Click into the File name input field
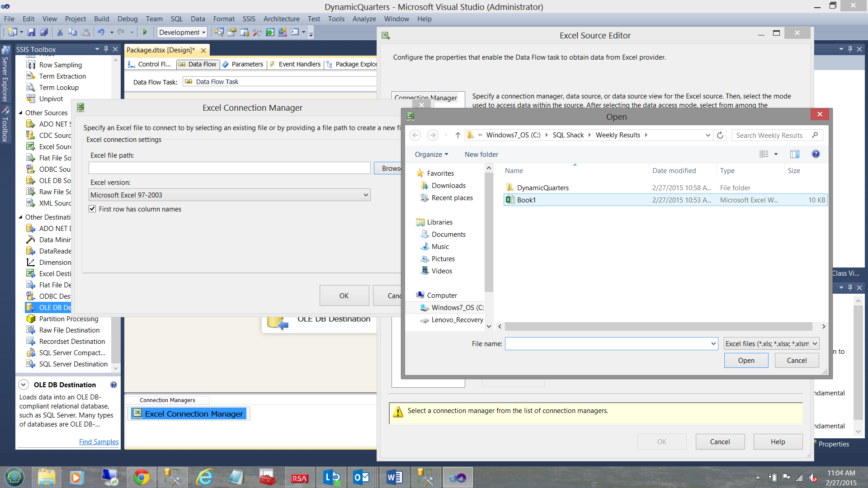The width and height of the screenshot is (868, 488). pyautogui.click(x=607, y=344)
